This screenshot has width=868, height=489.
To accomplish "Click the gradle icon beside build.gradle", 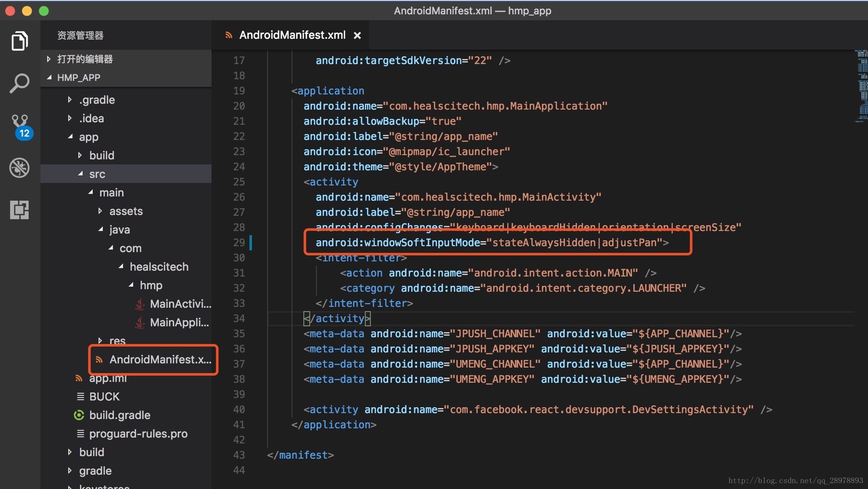I will 79,415.
